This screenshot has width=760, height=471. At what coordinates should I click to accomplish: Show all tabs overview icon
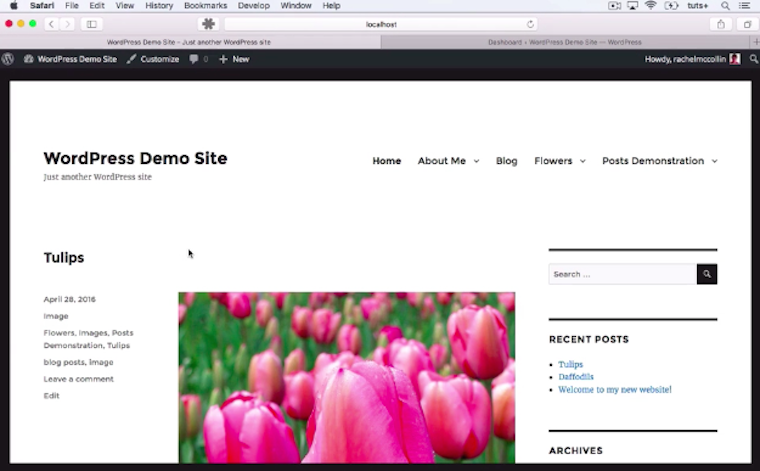[747, 24]
